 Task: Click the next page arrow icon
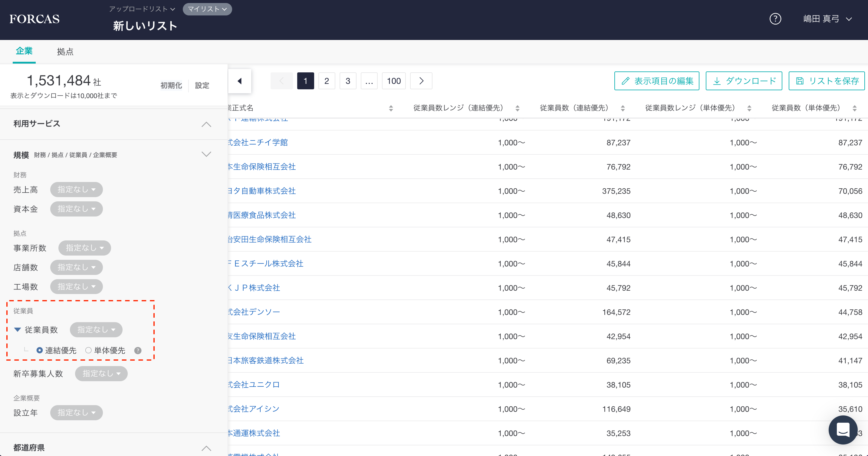[421, 81]
